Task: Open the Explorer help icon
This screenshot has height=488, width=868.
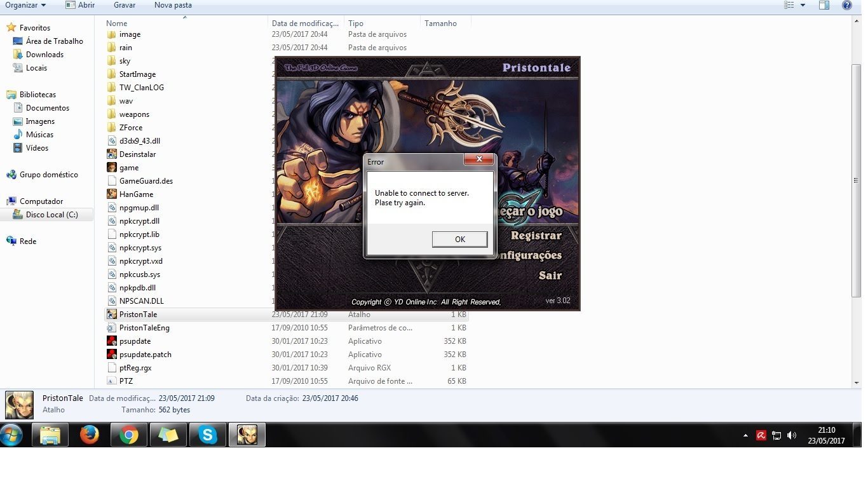Action: point(847,5)
